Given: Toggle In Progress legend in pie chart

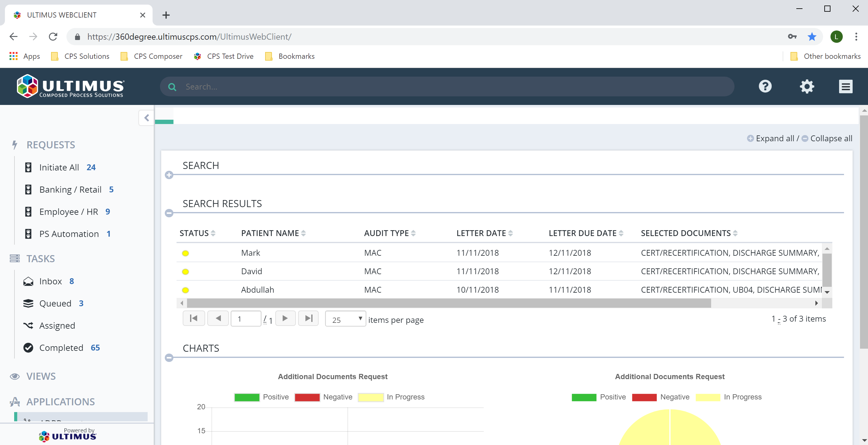Looking at the screenshot, I should 728,397.
